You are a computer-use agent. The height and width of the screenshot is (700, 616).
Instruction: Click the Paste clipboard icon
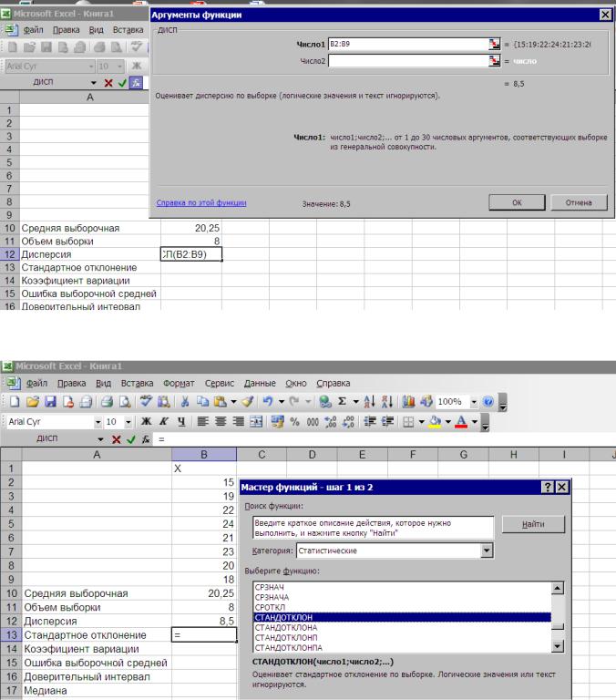pyautogui.click(x=220, y=401)
